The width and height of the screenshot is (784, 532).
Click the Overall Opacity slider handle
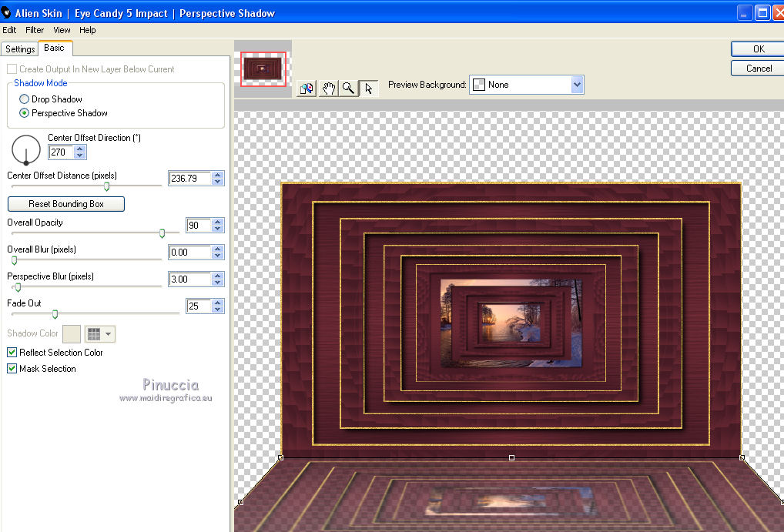[162, 233]
